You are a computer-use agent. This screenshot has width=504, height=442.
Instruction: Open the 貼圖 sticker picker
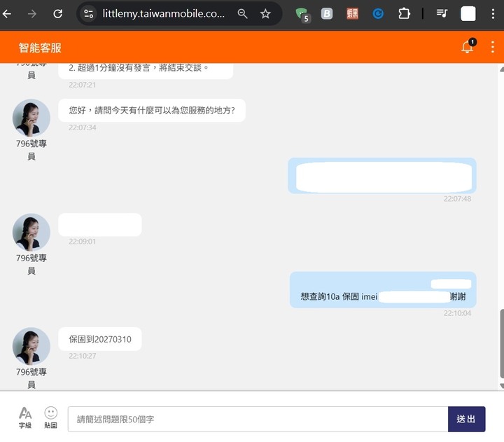pos(50,417)
